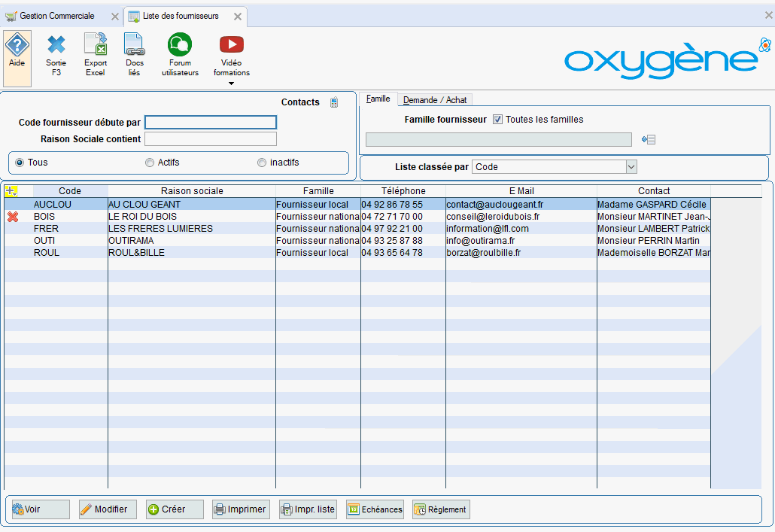Click the Créer button
775x532 pixels.
point(175,509)
